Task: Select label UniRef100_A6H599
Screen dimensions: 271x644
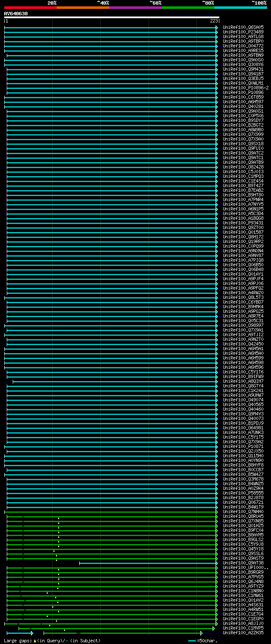Action: tap(243, 358)
